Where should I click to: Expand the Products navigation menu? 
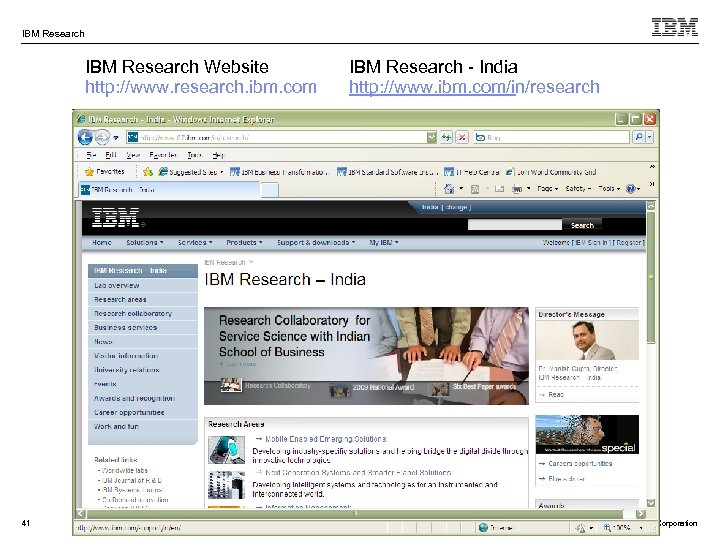click(244, 242)
